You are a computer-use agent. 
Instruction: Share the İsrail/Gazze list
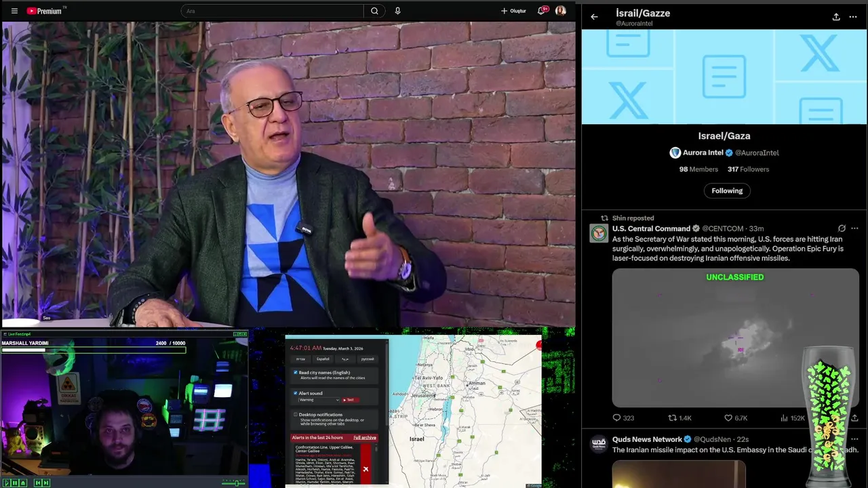coord(836,17)
